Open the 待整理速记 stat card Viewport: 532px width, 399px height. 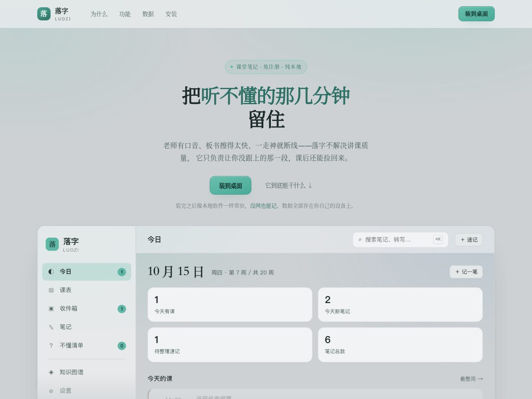(x=230, y=345)
